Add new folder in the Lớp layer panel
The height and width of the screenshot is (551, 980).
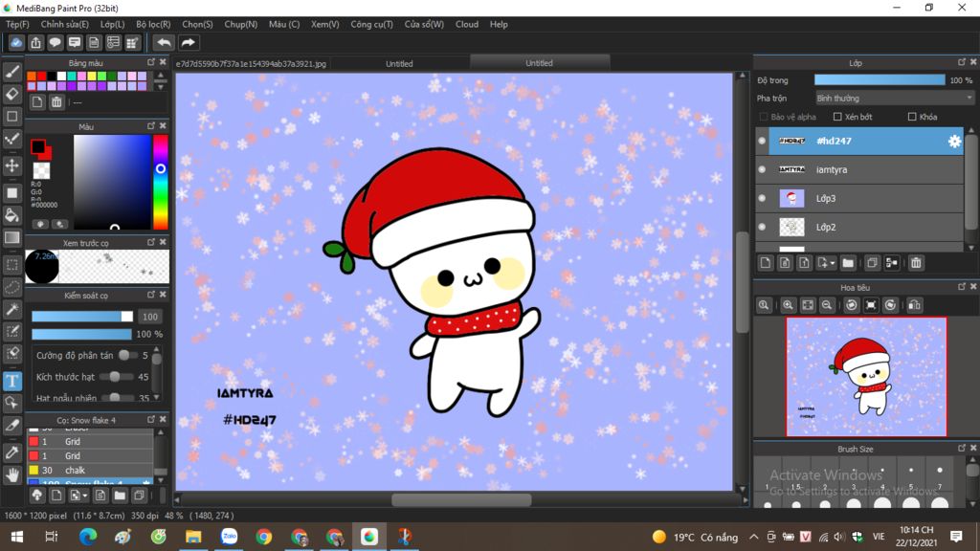point(848,263)
